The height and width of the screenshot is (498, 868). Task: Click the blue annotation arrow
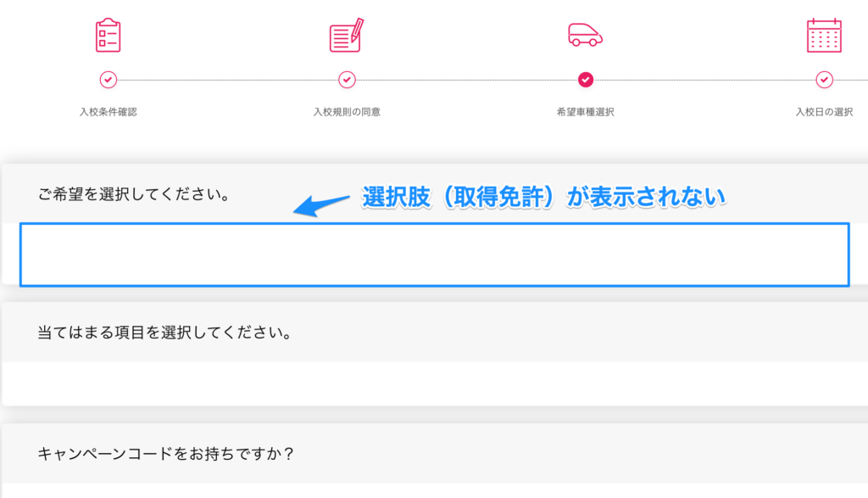pyautogui.click(x=321, y=204)
